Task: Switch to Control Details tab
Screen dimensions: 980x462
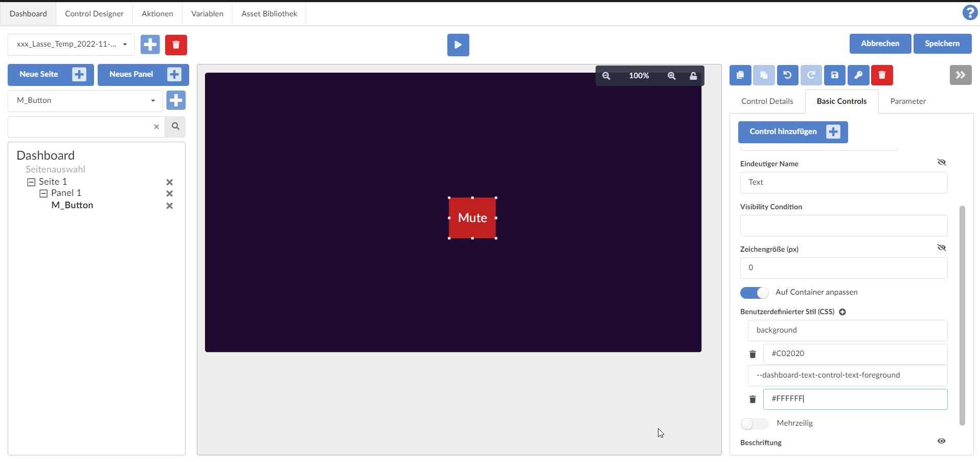Action: (x=767, y=101)
